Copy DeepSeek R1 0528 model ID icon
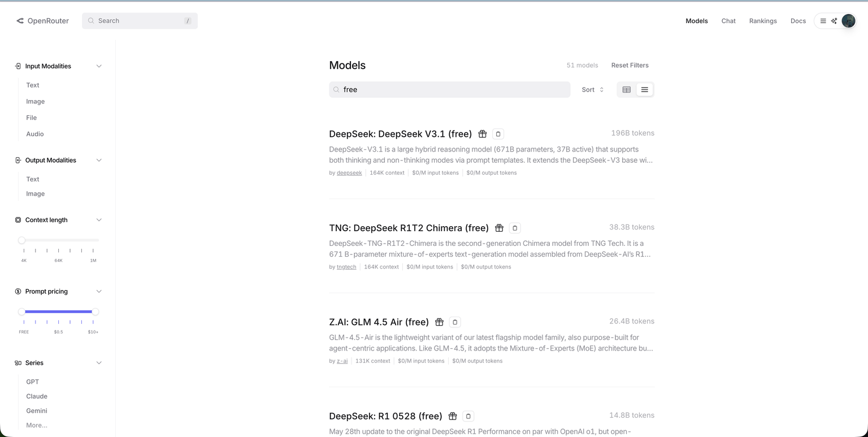 (468, 416)
